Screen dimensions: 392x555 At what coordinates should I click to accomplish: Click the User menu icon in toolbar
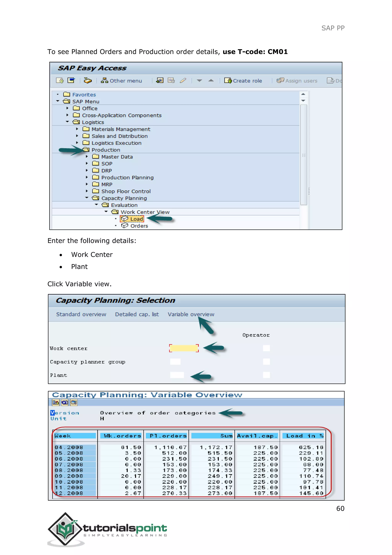click(60, 80)
